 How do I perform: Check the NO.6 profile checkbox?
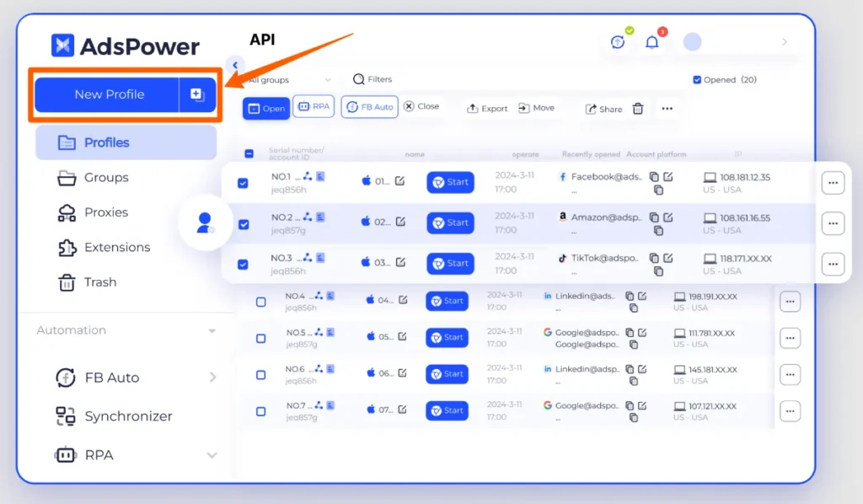[x=261, y=375]
